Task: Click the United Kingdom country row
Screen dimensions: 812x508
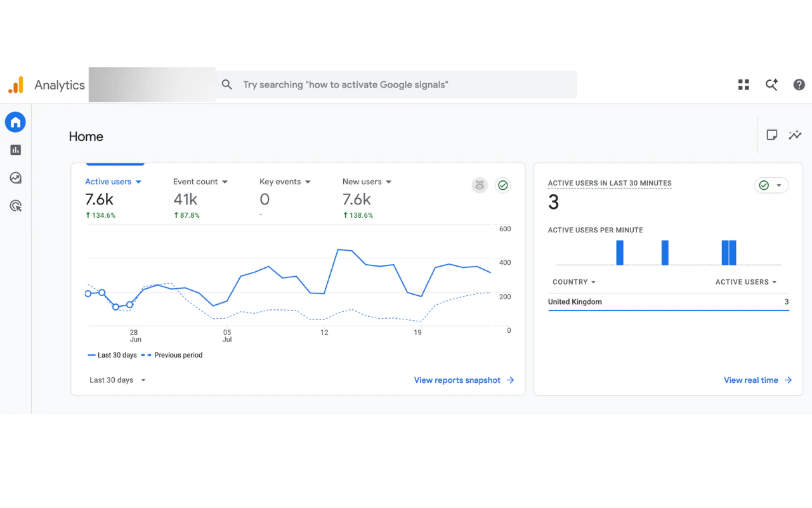Action: [669, 302]
